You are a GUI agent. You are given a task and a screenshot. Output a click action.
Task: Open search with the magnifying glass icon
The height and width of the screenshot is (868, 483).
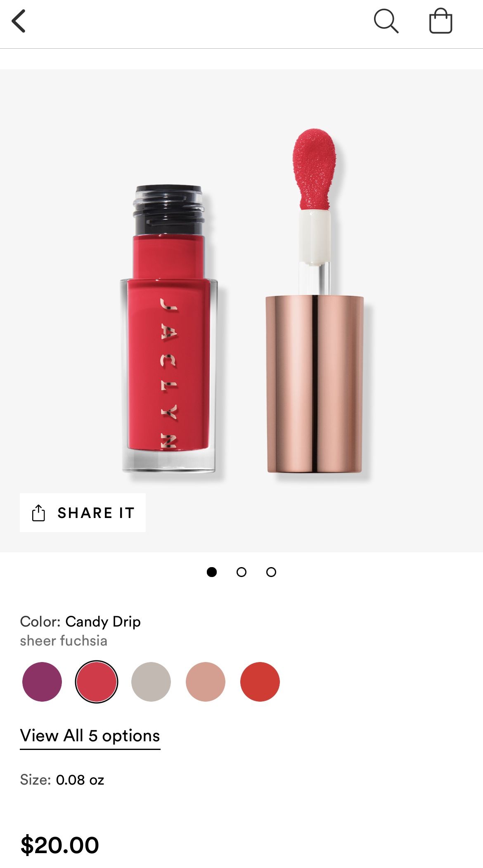pos(386,21)
